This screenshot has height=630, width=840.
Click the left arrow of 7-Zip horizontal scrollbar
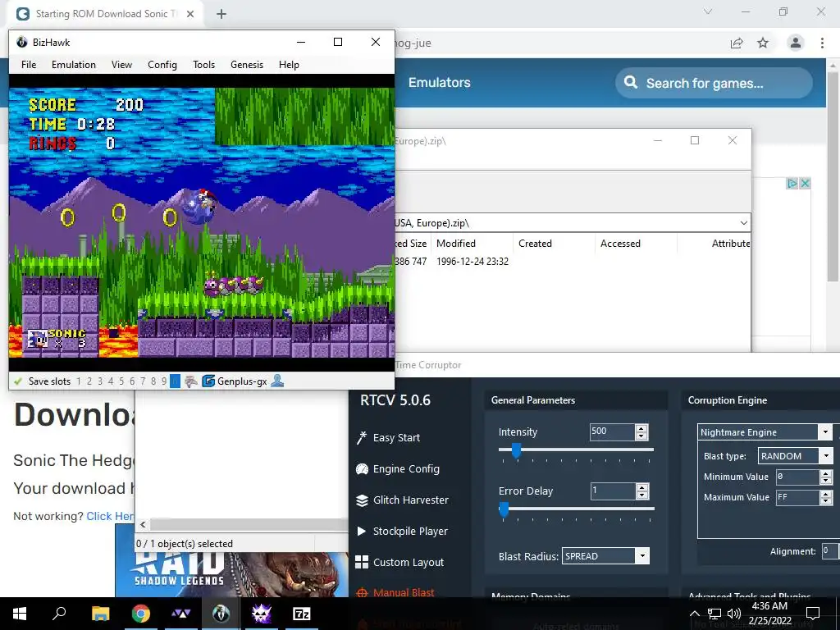click(x=143, y=524)
